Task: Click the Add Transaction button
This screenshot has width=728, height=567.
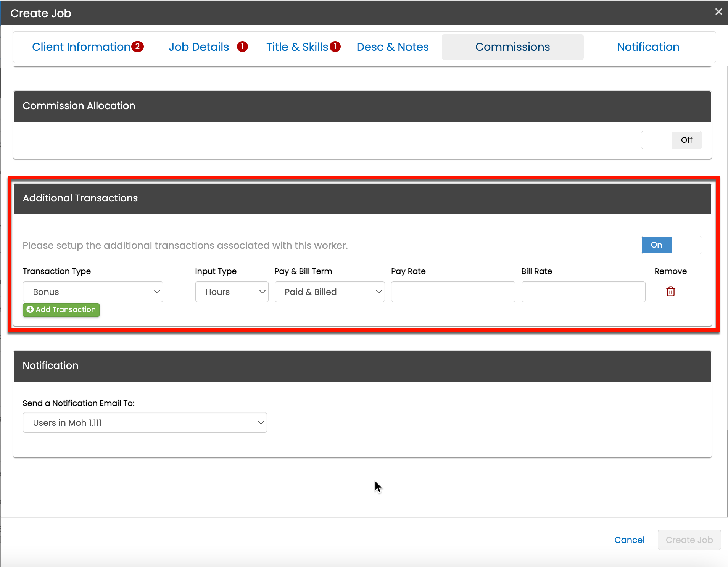Action: 61,309
